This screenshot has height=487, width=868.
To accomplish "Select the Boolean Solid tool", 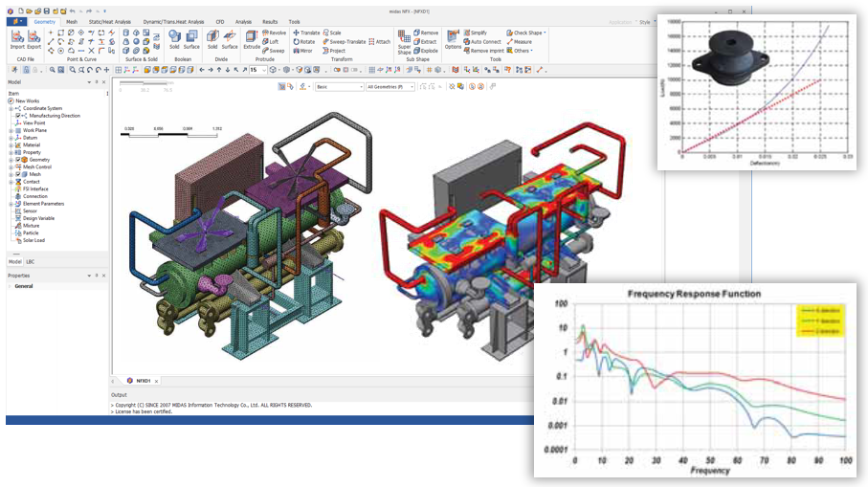I will pos(174,39).
